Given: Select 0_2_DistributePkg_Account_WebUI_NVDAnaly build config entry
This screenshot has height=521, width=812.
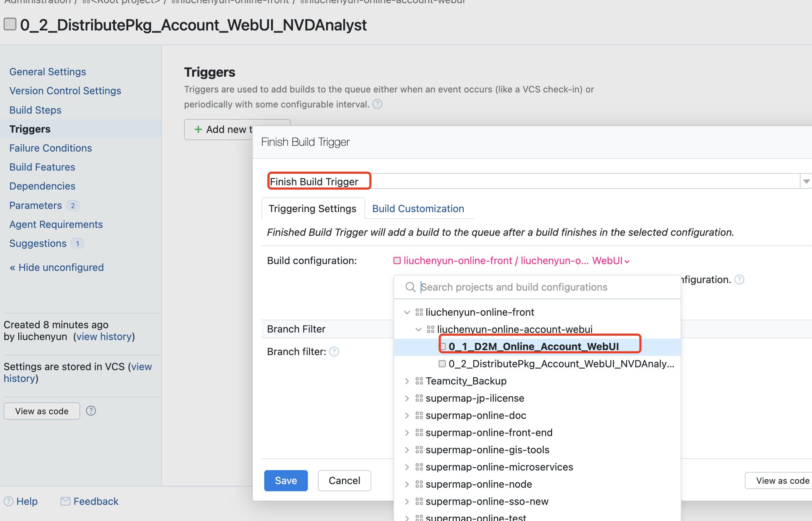Looking at the screenshot, I should click(x=561, y=364).
